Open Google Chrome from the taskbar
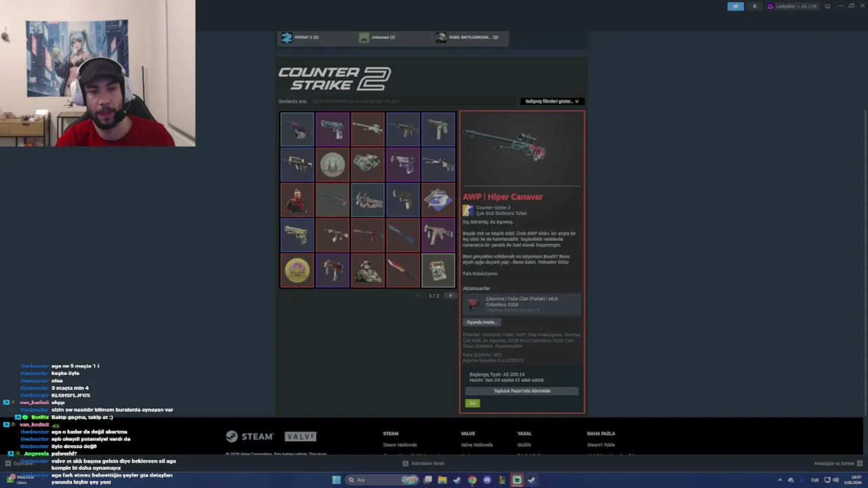This screenshot has height=488, width=868. [x=472, y=480]
